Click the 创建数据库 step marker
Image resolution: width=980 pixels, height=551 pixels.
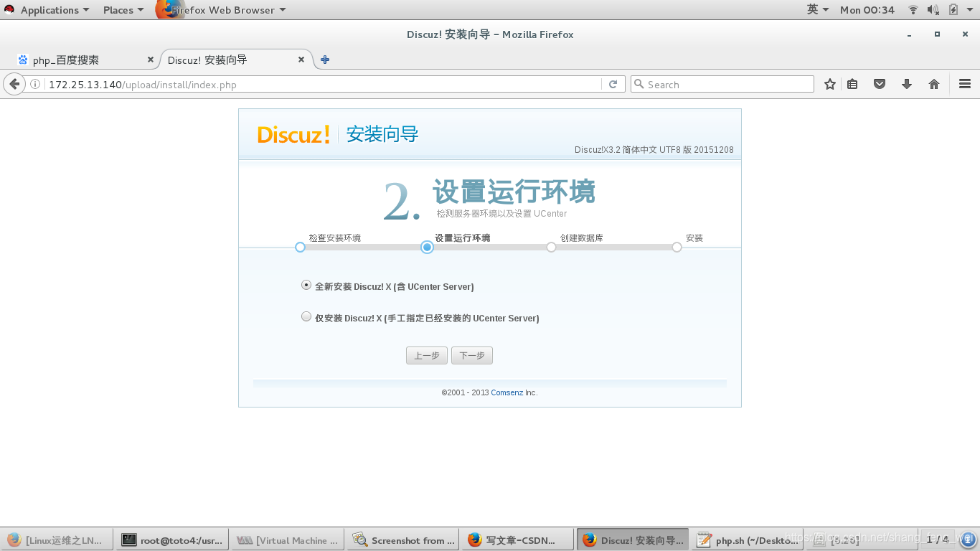point(551,247)
